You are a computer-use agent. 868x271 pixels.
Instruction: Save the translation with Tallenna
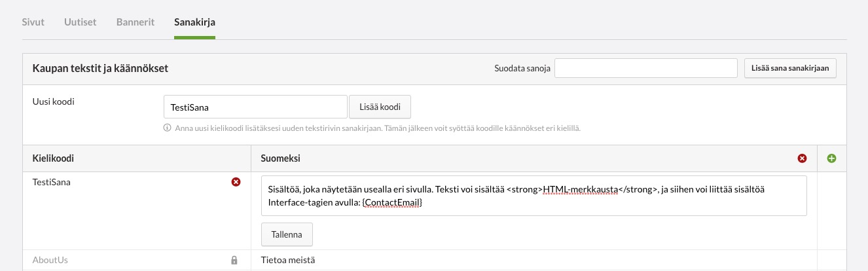click(x=287, y=234)
